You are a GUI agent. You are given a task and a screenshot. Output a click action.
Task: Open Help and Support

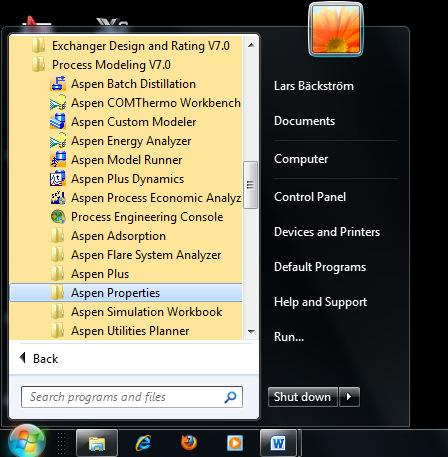point(320,302)
